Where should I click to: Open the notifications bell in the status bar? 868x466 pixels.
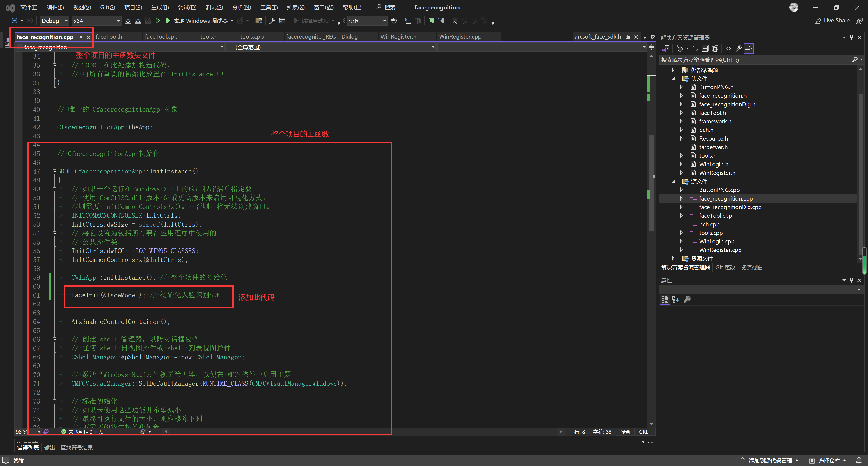859,460
